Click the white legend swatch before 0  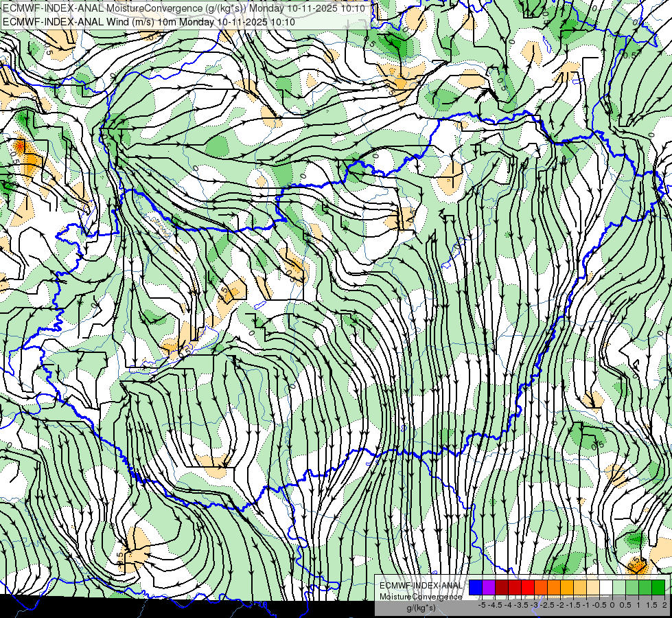pyautogui.click(x=606, y=588)
